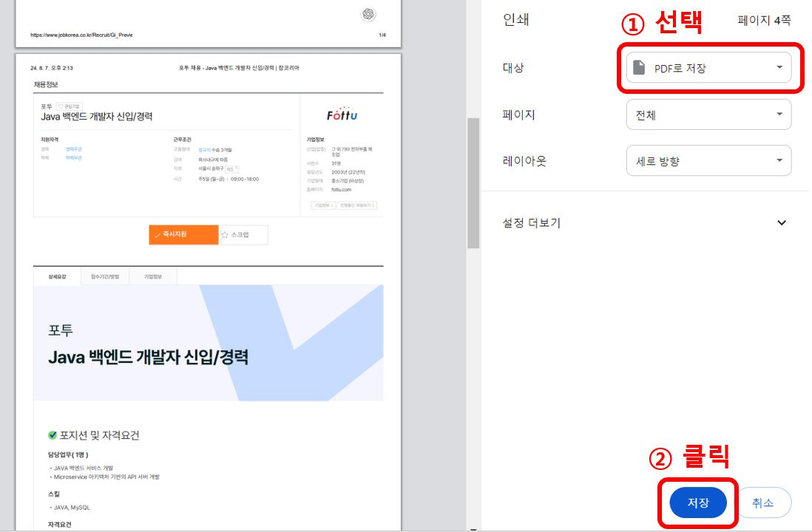Open the 대상 destination dropdown showing PDF로 저장
The height and width of the screenshot is (532, 812).
(707, 66)
